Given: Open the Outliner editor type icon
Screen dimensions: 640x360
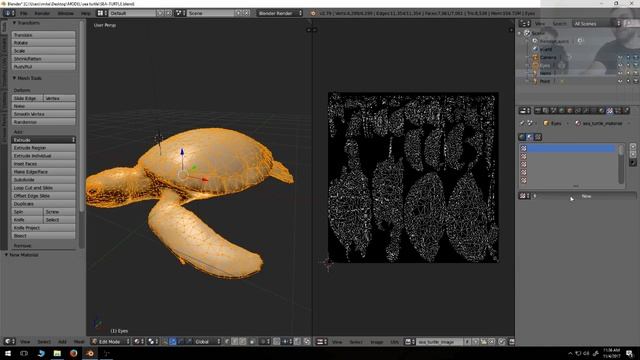Looking at the screenshot, I should 524,24.
